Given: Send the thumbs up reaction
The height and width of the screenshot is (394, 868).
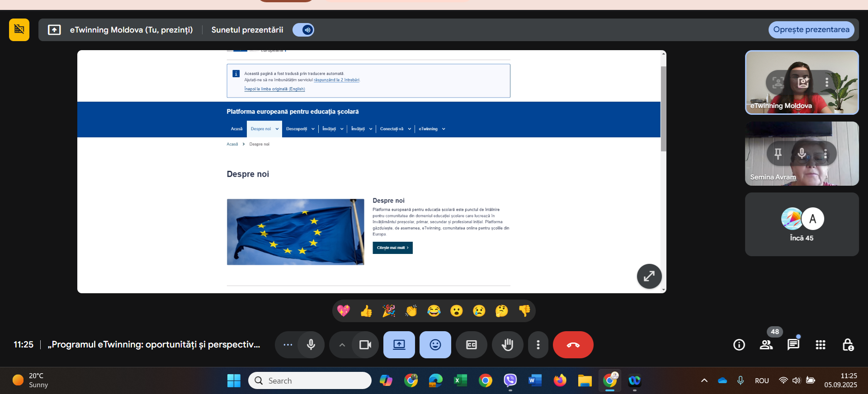Looking at the screenshot, I should 366,311.
